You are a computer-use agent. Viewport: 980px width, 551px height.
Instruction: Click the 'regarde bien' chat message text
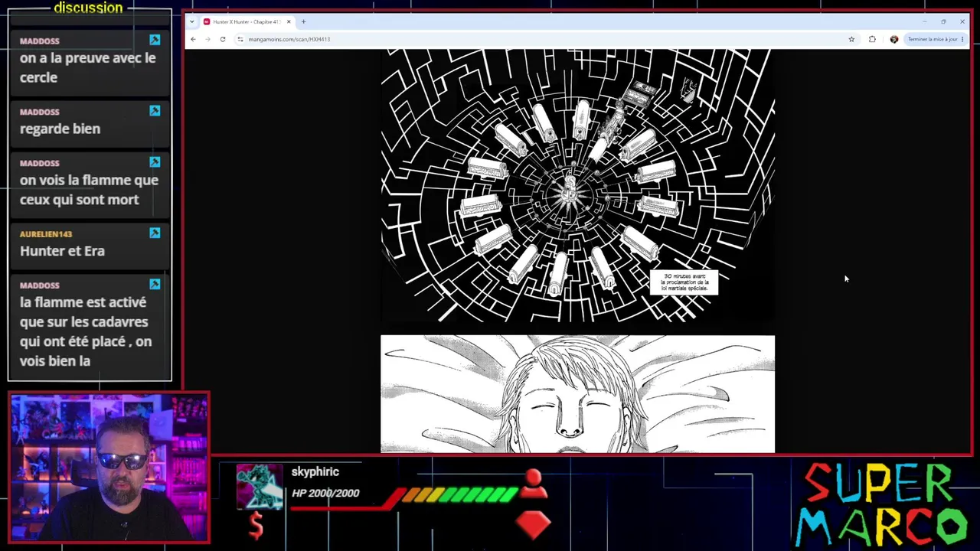click(x=60, y=129)
